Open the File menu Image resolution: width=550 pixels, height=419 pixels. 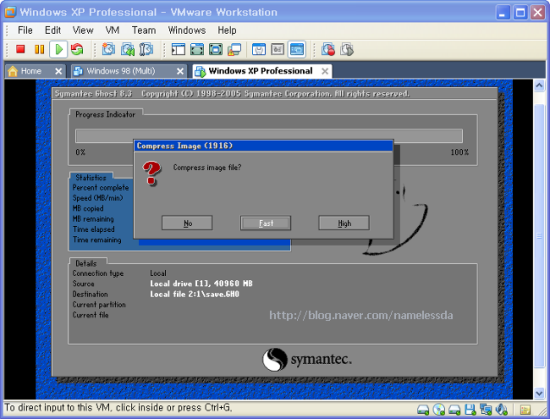coord(25,30)
